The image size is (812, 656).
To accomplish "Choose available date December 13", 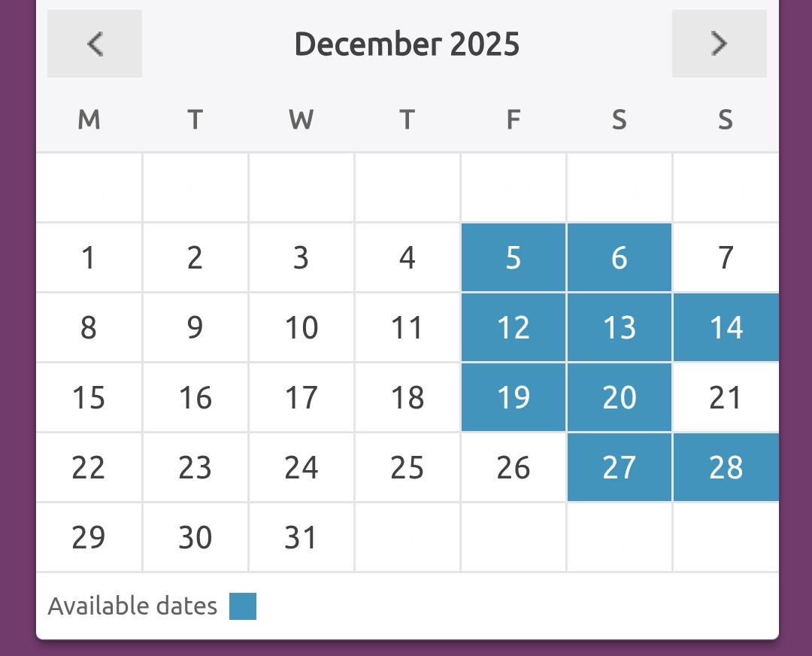I will click(620, 328).
